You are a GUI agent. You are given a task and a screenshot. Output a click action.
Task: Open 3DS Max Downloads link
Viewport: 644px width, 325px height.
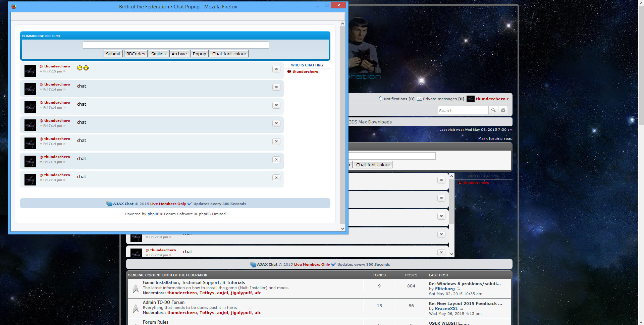pos(370,122)
